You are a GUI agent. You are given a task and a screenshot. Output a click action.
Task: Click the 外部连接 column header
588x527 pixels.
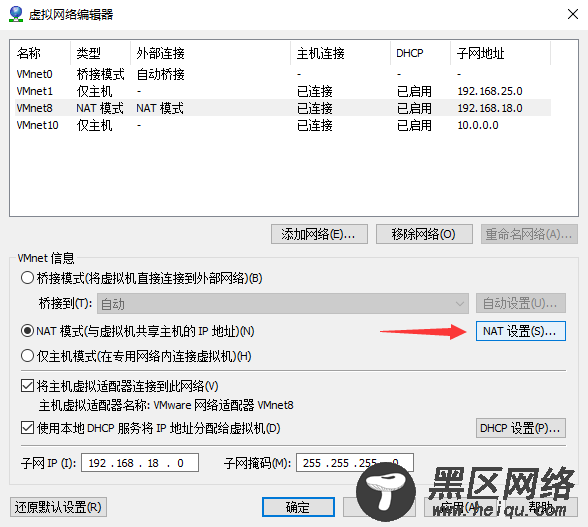(x=210, y=53)
